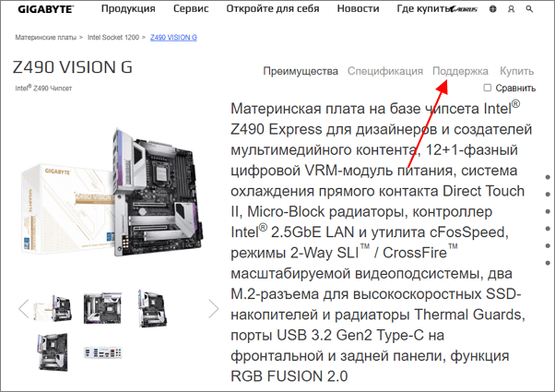Select the first thumbnail with box and board
This screenshot has height=392, width=555.
pos(53,308)
